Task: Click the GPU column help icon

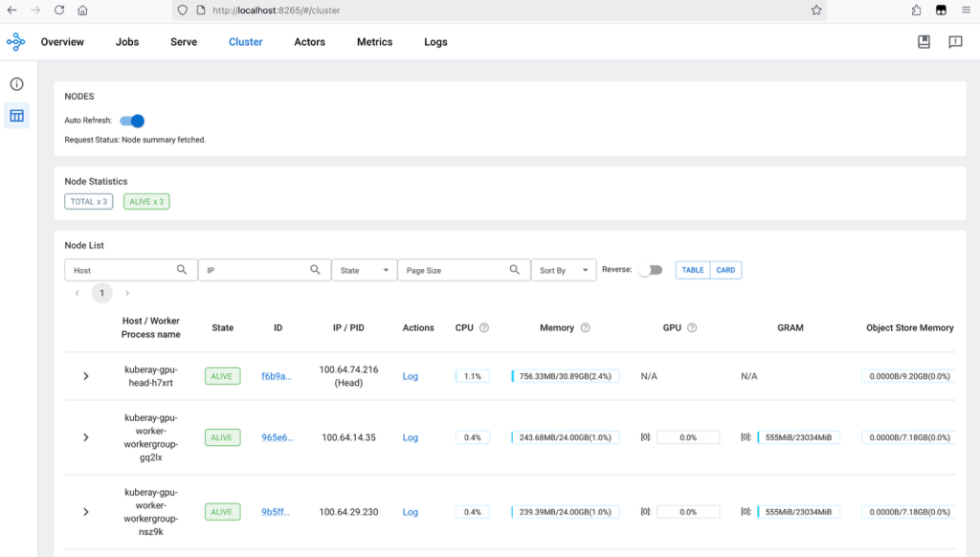Action: 692,327
